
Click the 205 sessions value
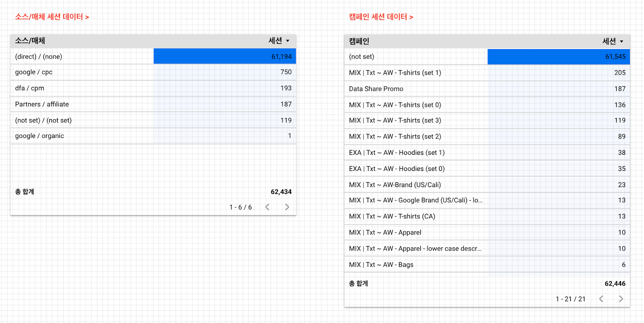[x=620, y=73]
